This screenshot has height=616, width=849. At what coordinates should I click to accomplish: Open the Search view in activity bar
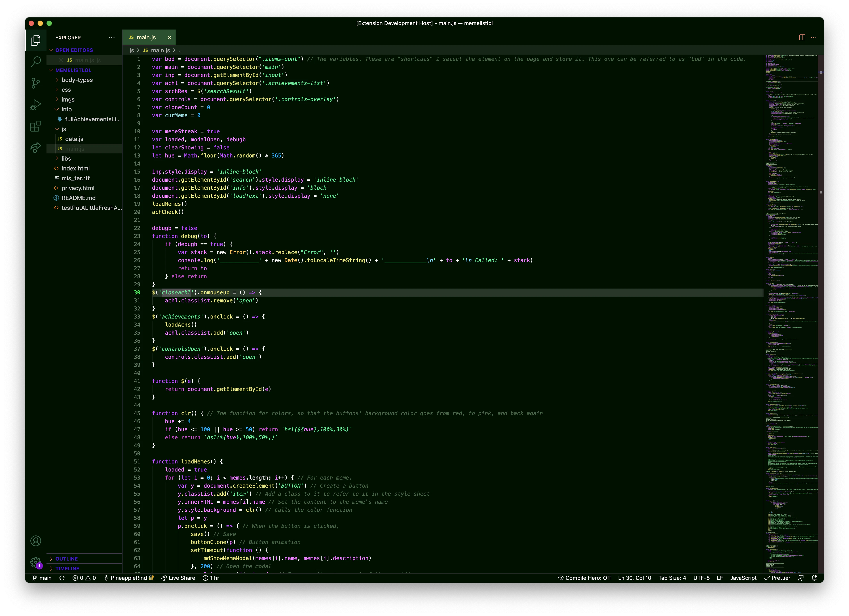click(36, 62)
